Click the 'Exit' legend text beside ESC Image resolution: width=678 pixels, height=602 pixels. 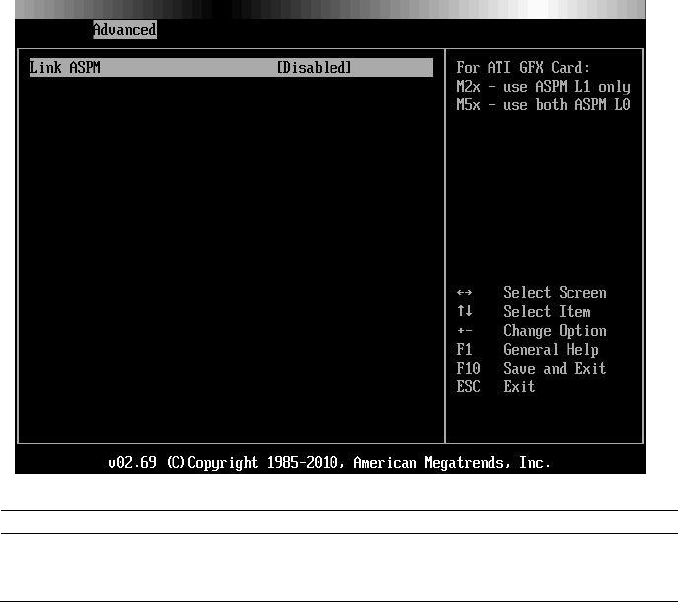pos(519,387)
